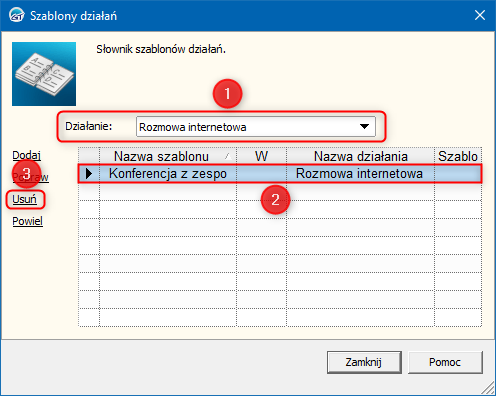Click the Popraw link
This screenshot has width=496, height=396.
(31, 177)
